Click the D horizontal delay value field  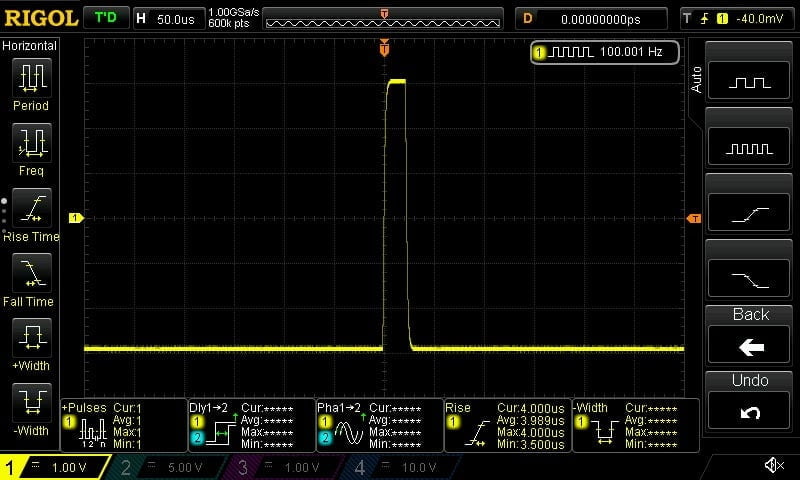[x=591, y=19]
